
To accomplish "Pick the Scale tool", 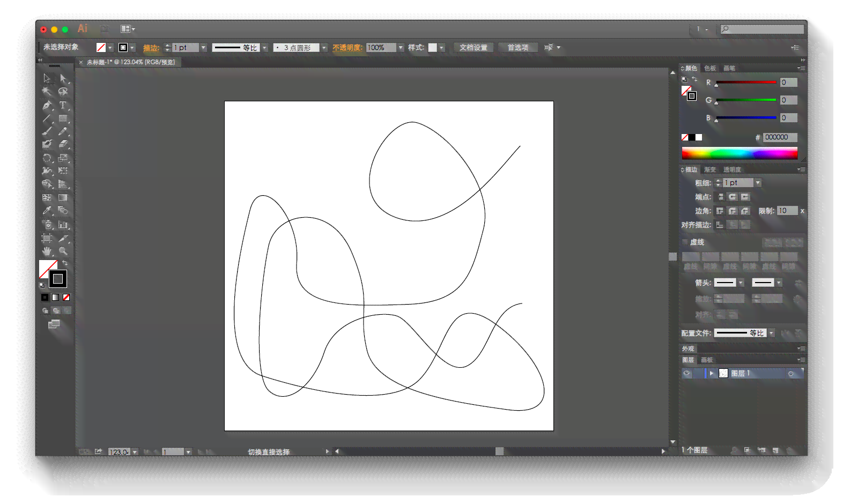I will click(x=63, y=158).
